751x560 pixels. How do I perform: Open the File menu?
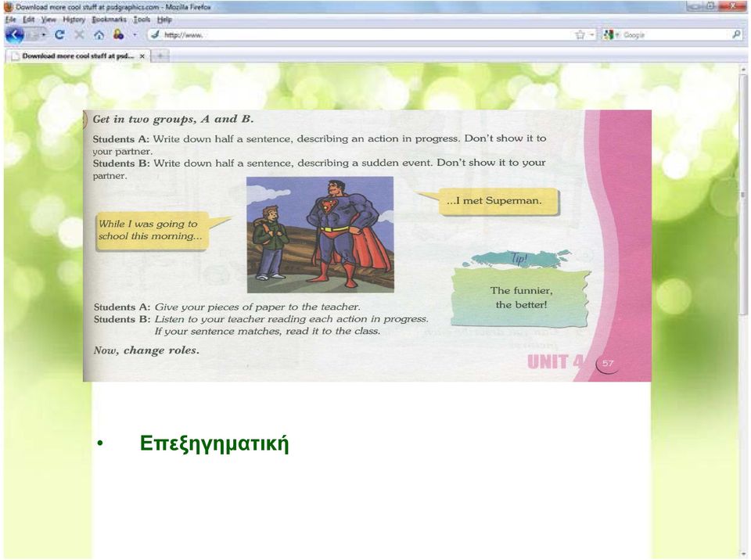click(x=10, y=20)
